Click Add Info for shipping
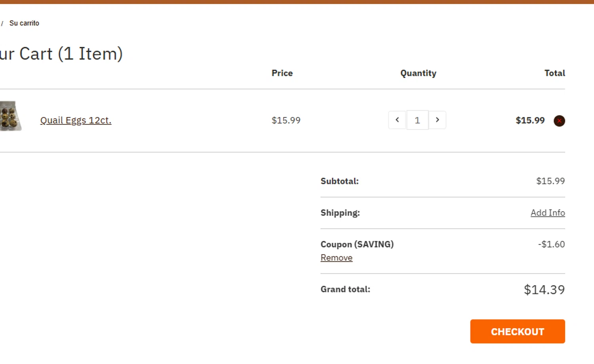The width and height of the screenshot is (594, 364). point(548,213)
